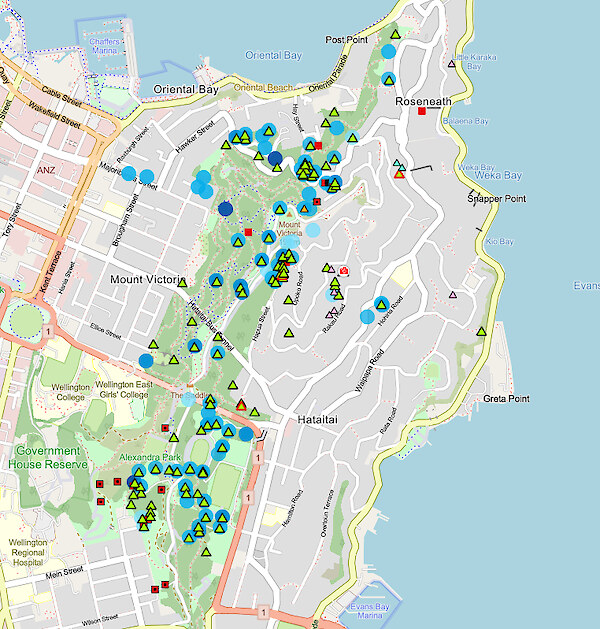Viewport: 600px width, 629px height.
Task: Click the Oriental Bay suburb label
Action: [186, 89]
